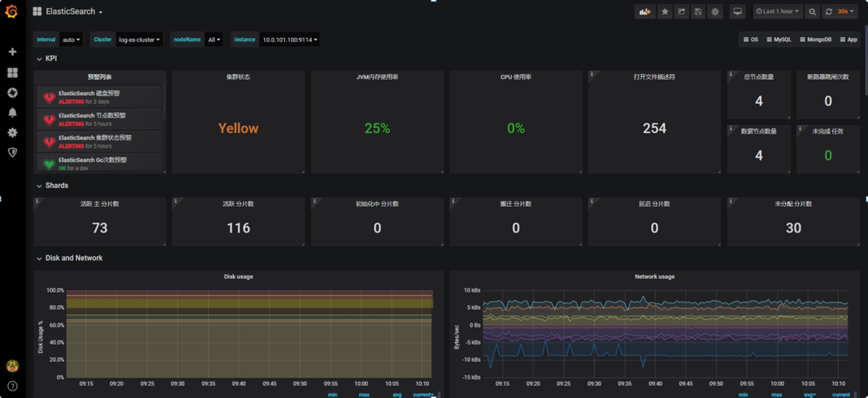Sort Disk usage legend by max
This screenshot has width=868, height=398.
[x=363, y=395]
